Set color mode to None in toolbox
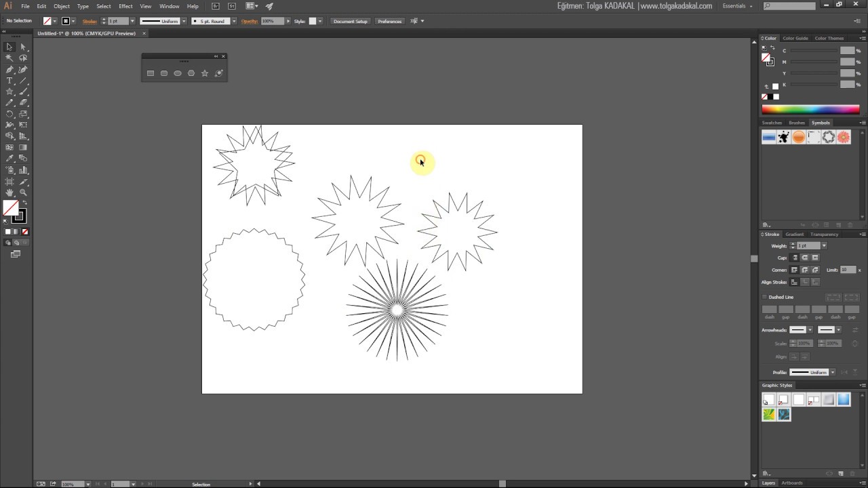Image resolution: width=868 pixels, height=488 pixels. (24, 232)
